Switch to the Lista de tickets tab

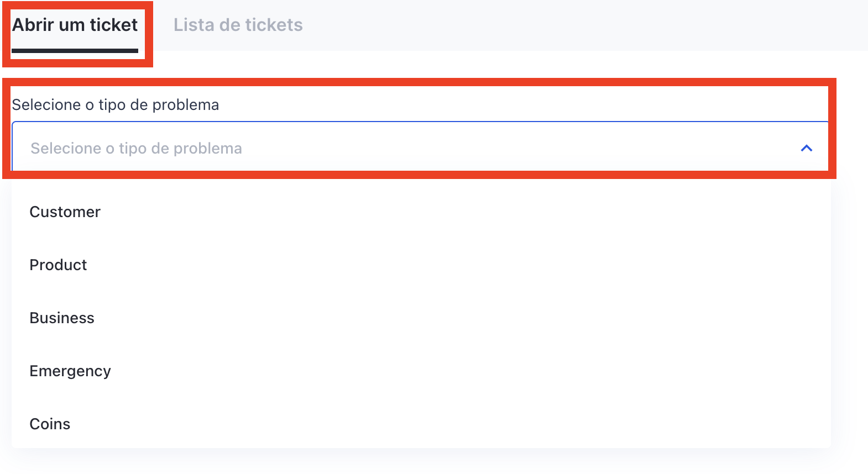point(238,25)
